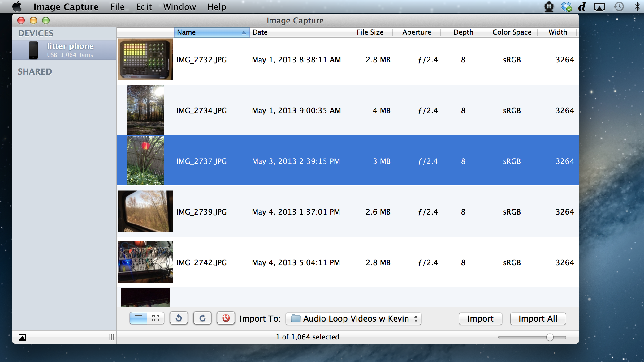Sort by the Date column header
The width and height of the screenshot is (644, 362).
300,32
